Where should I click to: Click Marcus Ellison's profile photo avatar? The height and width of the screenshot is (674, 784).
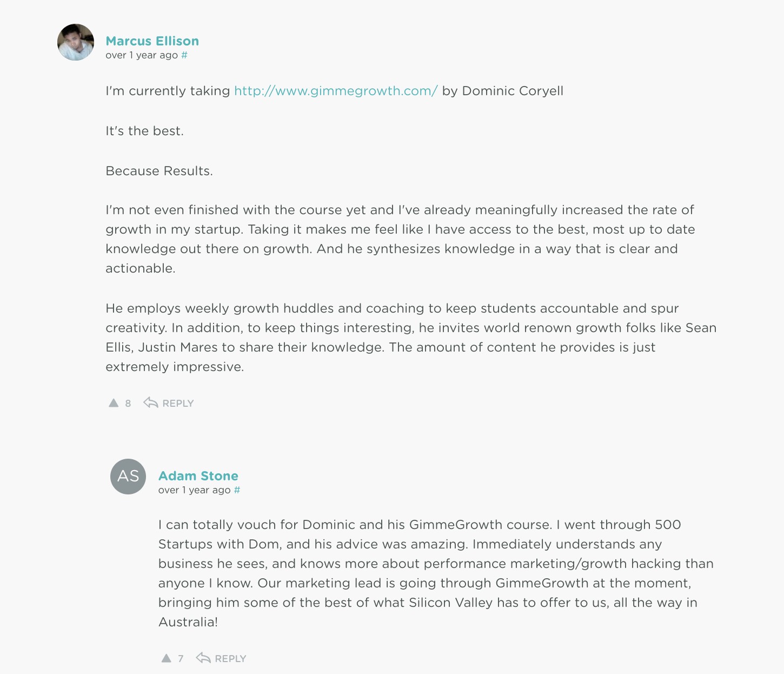coord(76,42)
